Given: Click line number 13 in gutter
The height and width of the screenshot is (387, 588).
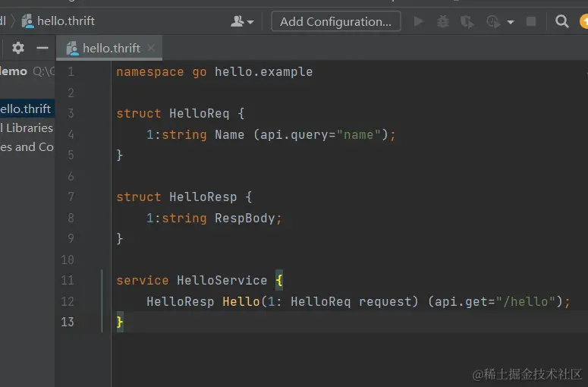Looking at the screenshot, I should (68, 322).
